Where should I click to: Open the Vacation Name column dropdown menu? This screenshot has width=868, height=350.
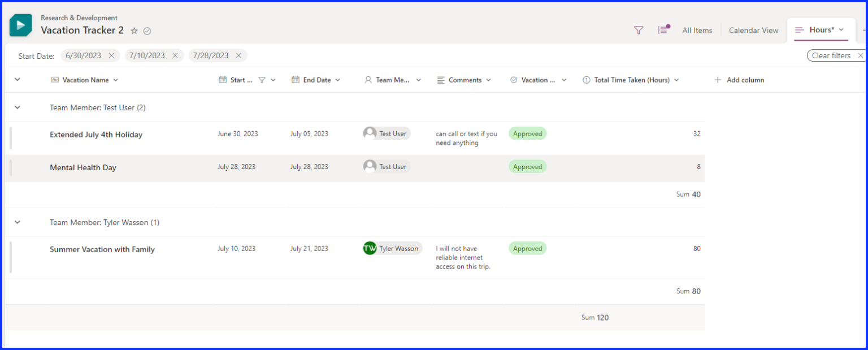(116, 80)
